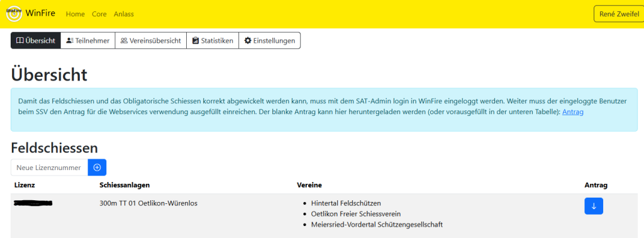Click the Schiessanlagen column header
The height and width of the screenshot is (238, 644).
tap(125, 185)
